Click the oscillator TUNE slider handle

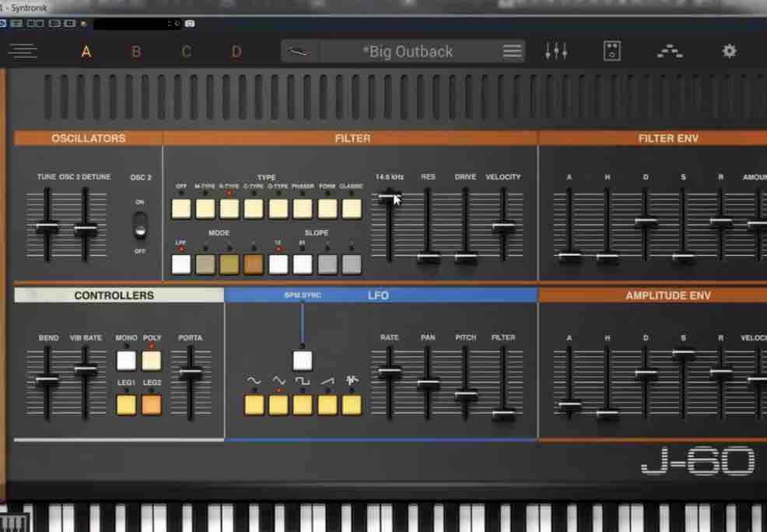(47, 227)
